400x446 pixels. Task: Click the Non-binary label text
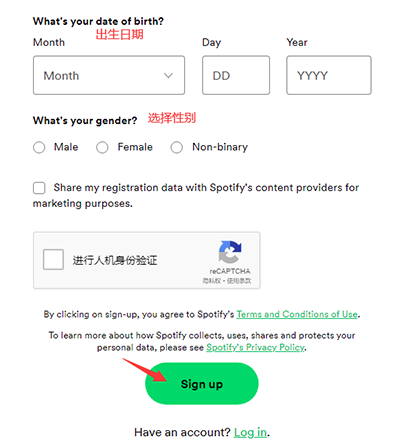pyautogui.click(x=220, y=147)
